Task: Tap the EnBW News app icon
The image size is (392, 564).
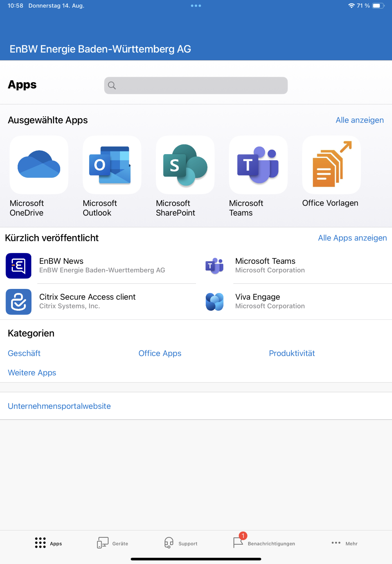Action: (x=19, y=266)
